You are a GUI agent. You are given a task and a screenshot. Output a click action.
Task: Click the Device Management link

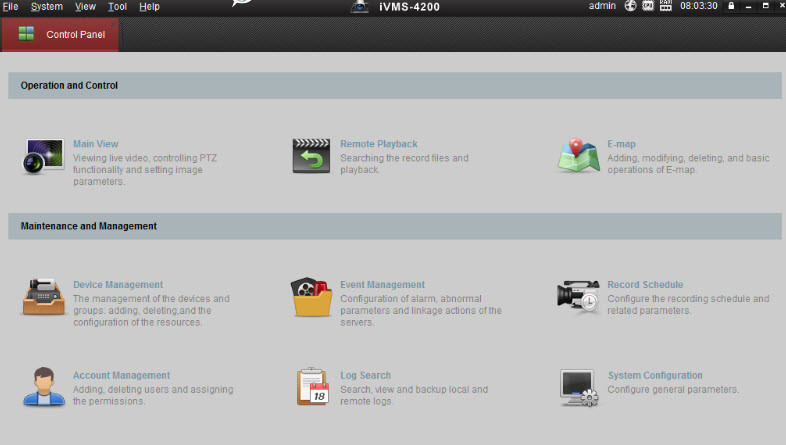click(118, 285)
